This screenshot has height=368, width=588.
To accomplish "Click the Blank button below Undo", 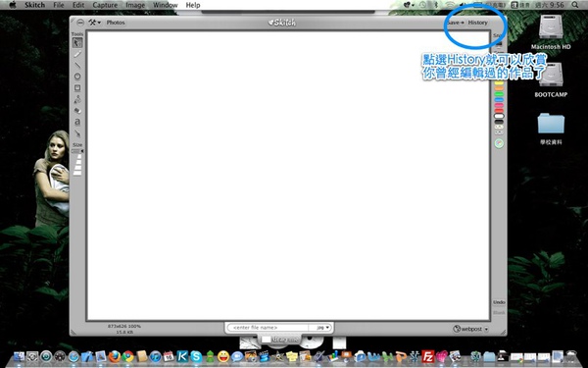I will (499, 312).
